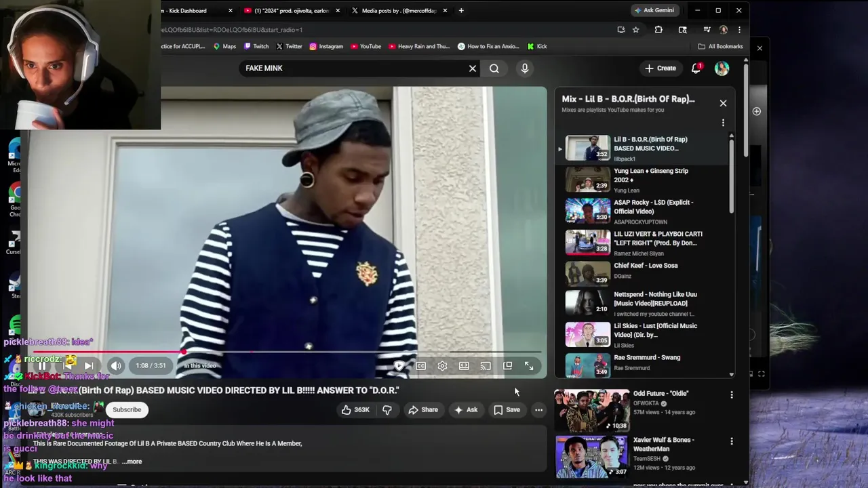868x488 pixels.
Task: Open the Xavier Wulf WeatherMan thumbnail
Action: 593,457
